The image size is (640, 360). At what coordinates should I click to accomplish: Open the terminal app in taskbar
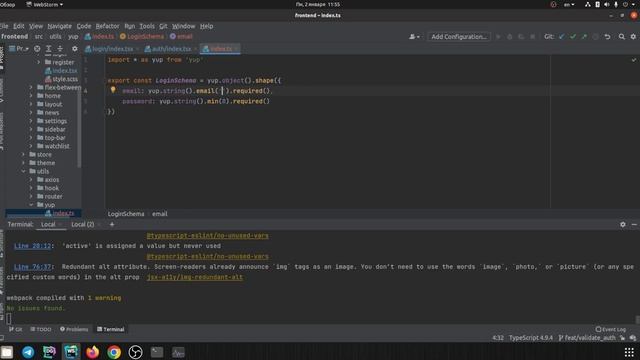pyautogui.click(x=157, y=352)
